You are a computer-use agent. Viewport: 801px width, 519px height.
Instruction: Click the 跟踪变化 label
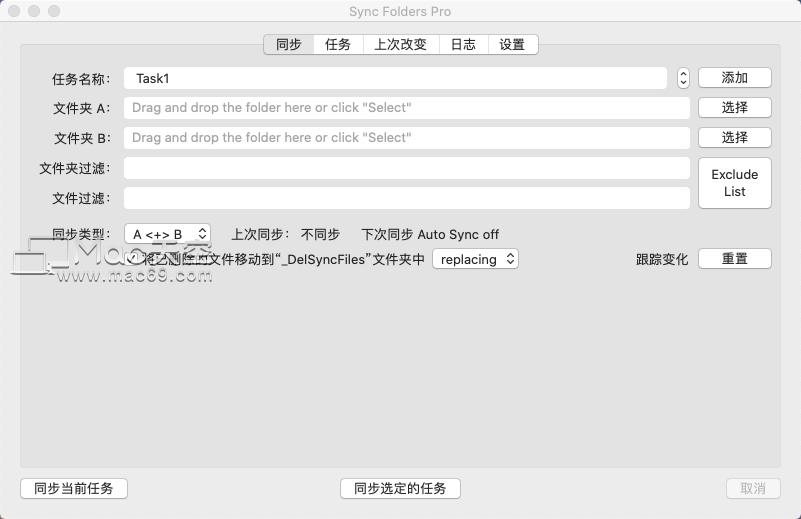pyautogui.click(x=662, y=259)
